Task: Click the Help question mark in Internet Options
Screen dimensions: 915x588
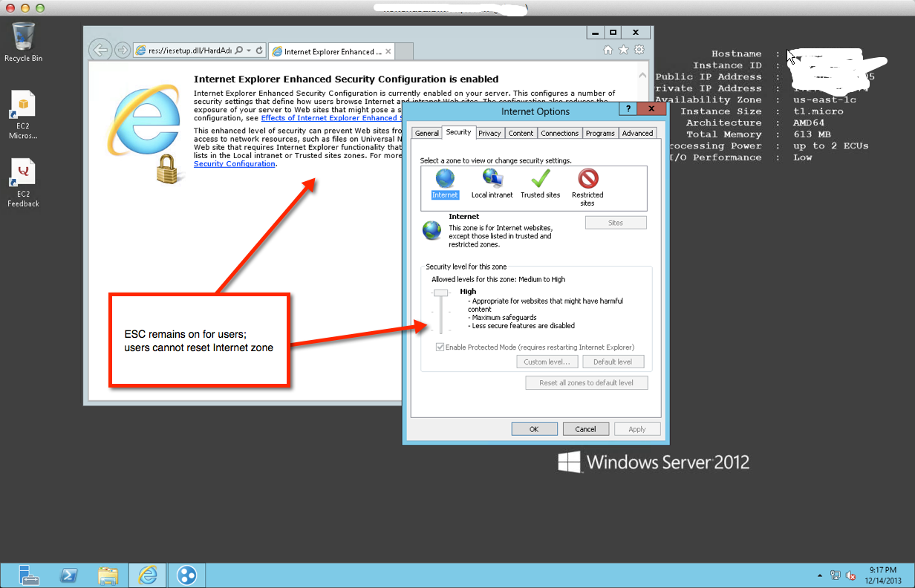Action: (x=628, y=109)
